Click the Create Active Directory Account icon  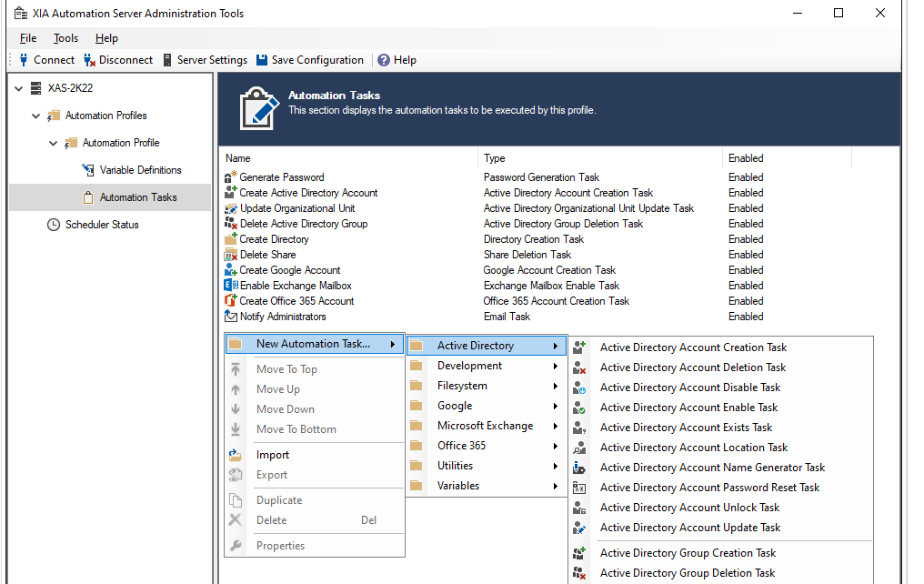point(230,192)
